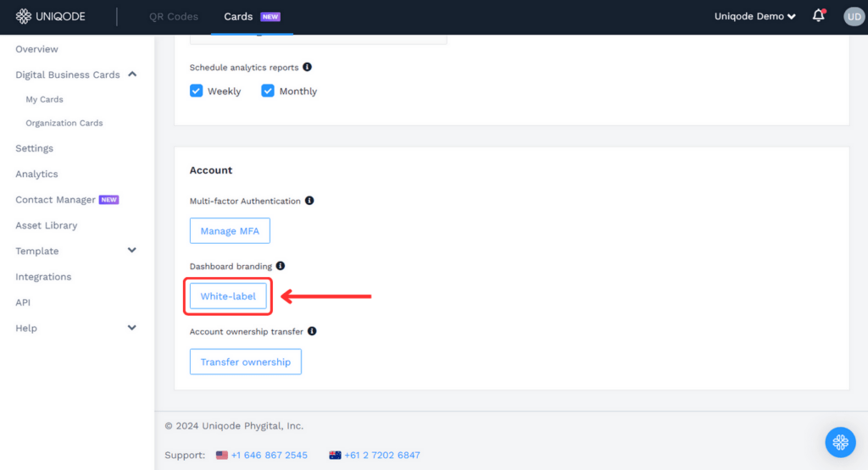The image size is (868, 470).
Task: Open API in the sidebar
Action: pos(23,302)
